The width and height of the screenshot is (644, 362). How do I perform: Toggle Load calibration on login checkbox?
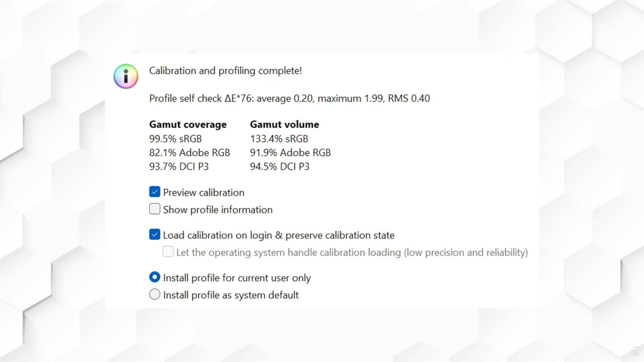(x=155, y=235)
